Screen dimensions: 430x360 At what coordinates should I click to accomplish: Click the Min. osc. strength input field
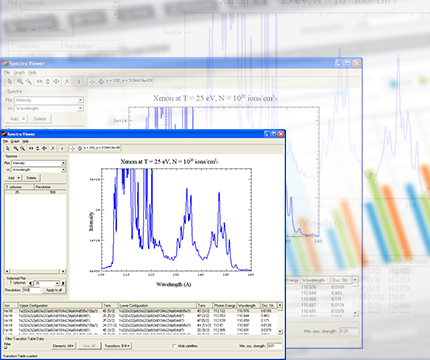pyautogui.click(x=275, y=346)
